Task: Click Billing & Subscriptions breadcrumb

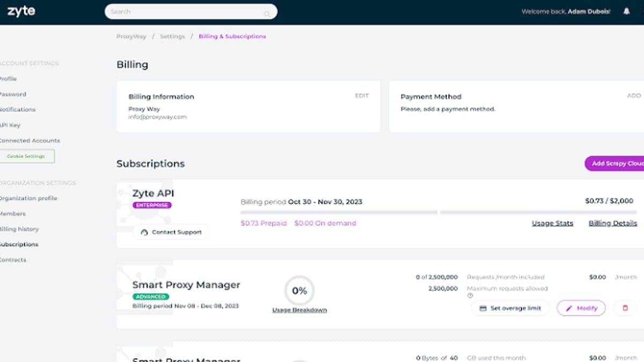Action: [x=232, y=36]
